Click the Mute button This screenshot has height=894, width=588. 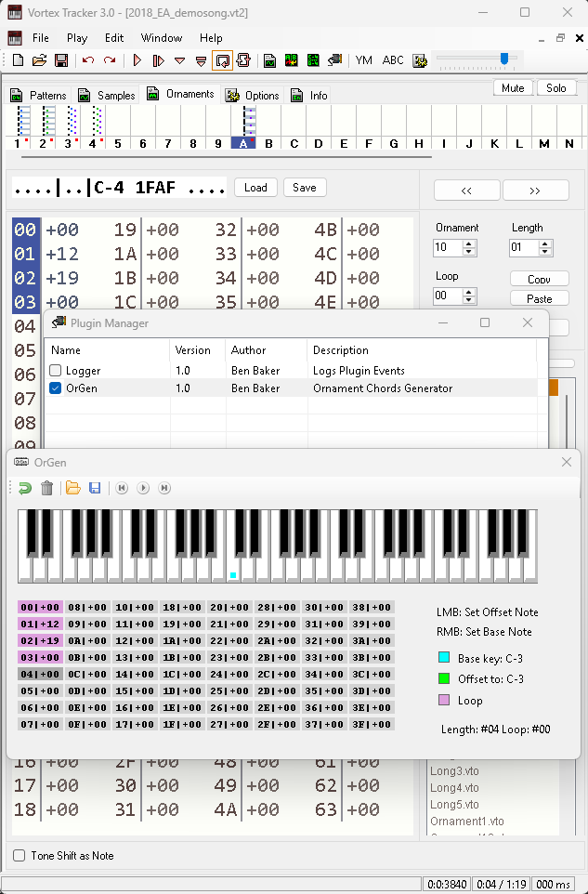click(513, 88)
